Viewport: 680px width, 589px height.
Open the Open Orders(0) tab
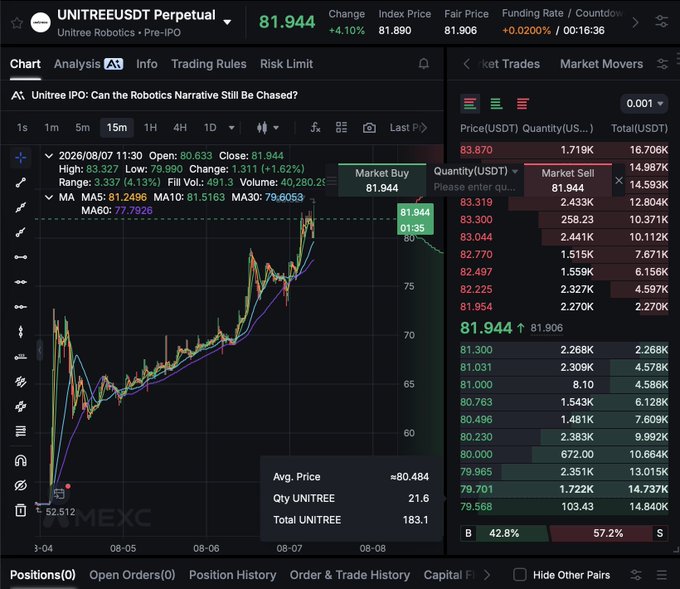[132, 575]
